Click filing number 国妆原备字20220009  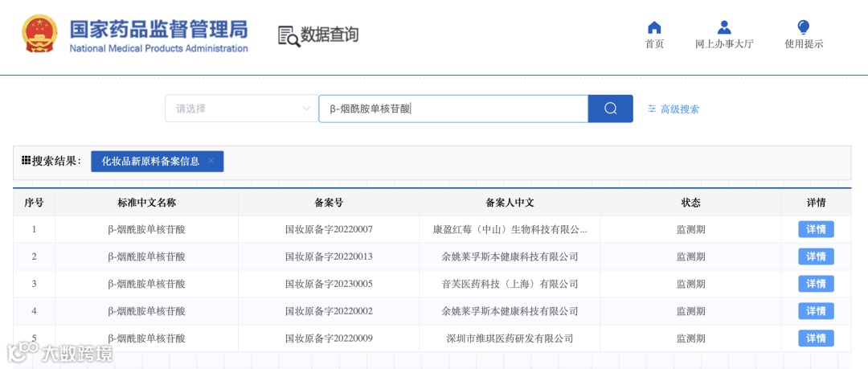329,338
